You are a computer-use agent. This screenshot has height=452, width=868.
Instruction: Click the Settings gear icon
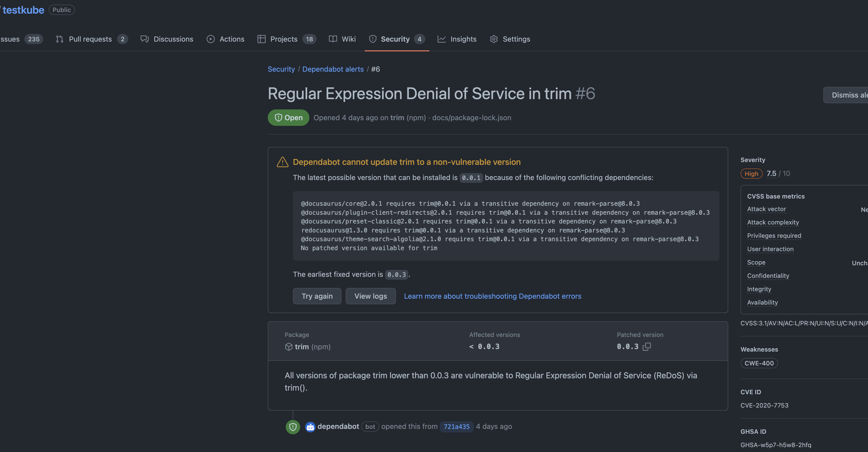[494, 39]
